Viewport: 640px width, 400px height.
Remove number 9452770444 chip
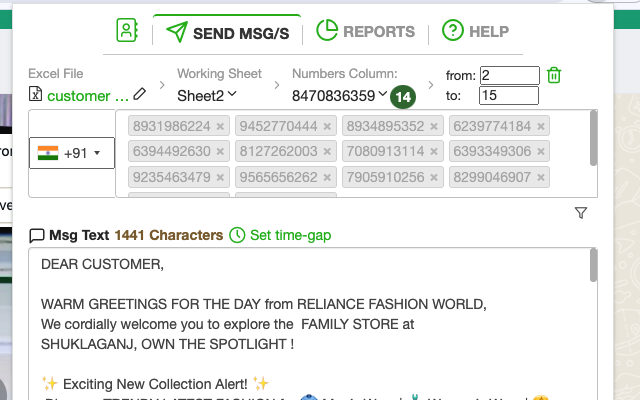coord(327,127)
